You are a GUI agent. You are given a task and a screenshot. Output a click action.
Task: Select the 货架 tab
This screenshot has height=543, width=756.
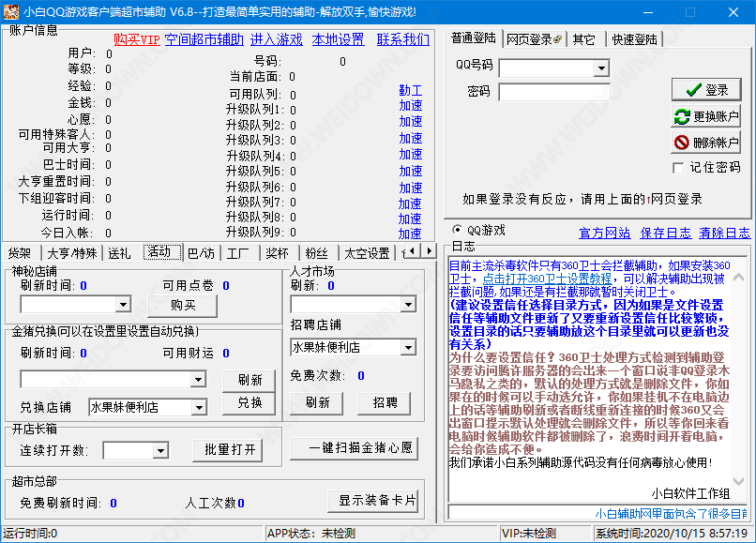tap(20, 253)
